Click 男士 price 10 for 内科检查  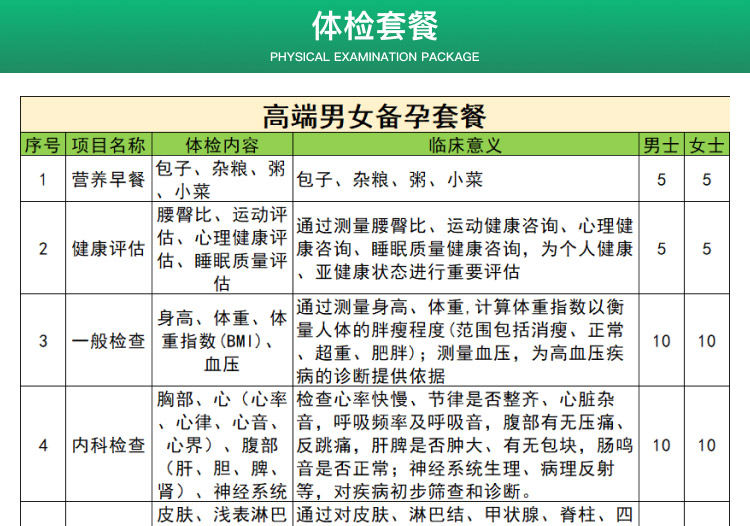pos(662,444)
